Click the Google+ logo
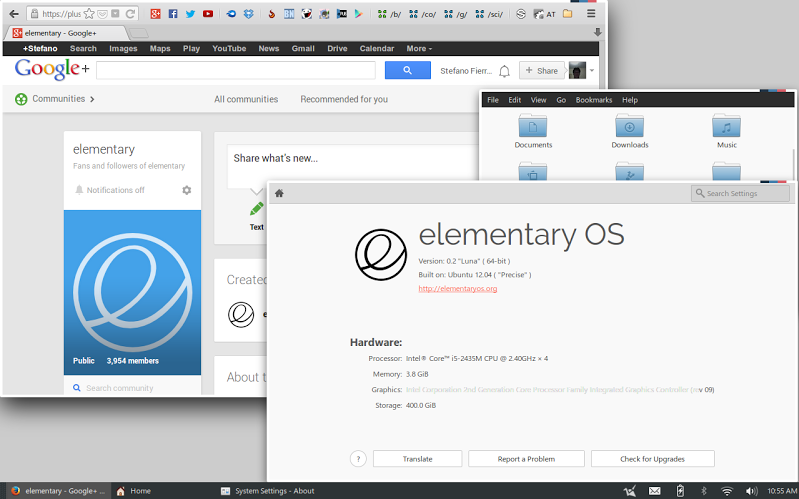The image size is (799, 499). (x=52, y=69)
